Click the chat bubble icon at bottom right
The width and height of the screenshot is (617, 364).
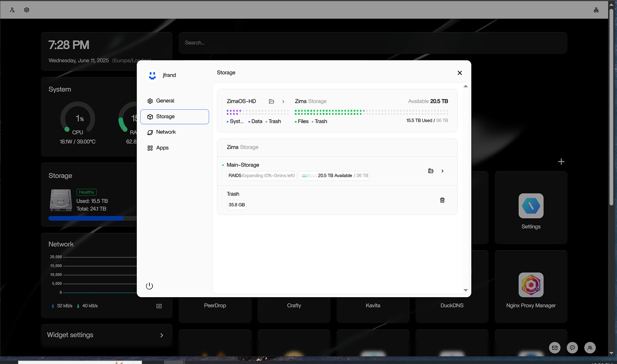[572, 348]
